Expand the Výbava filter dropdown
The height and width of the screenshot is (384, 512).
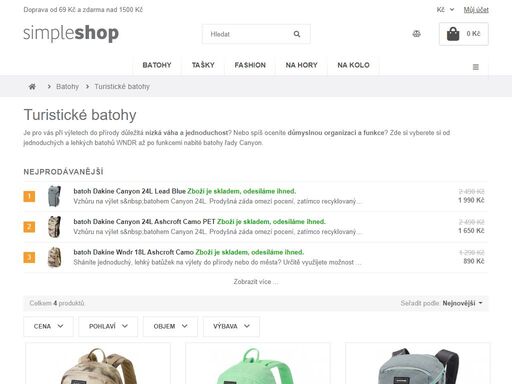click(x=231, y=326)
